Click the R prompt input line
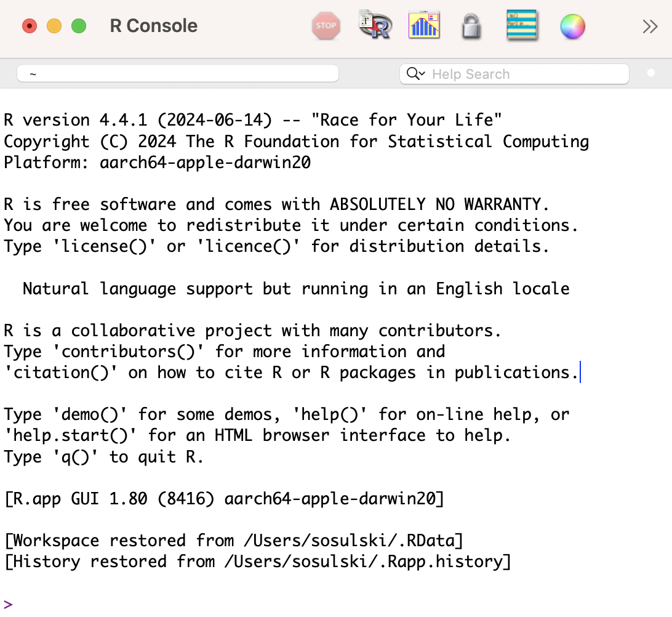The image size is (672, 617). [336, 604]
